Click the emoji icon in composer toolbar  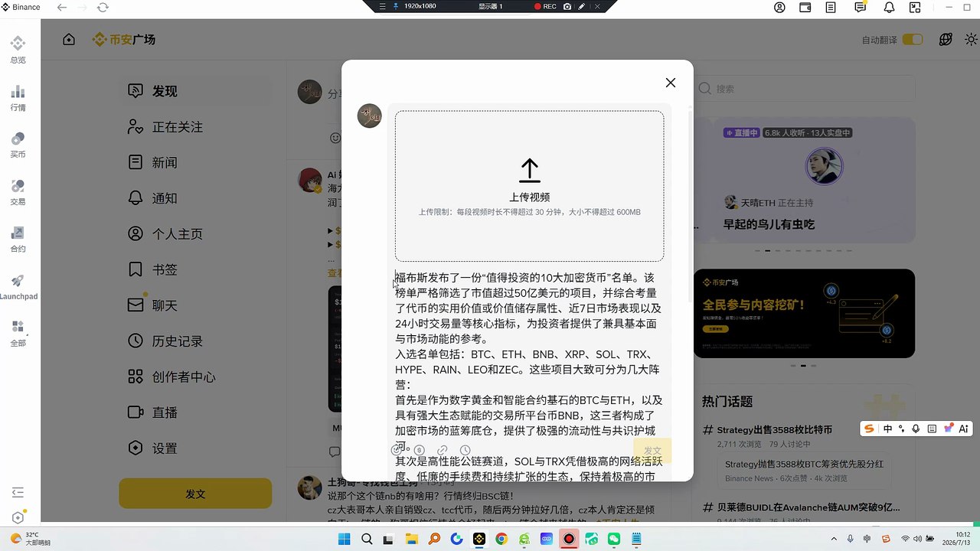[x=397, y=451]
